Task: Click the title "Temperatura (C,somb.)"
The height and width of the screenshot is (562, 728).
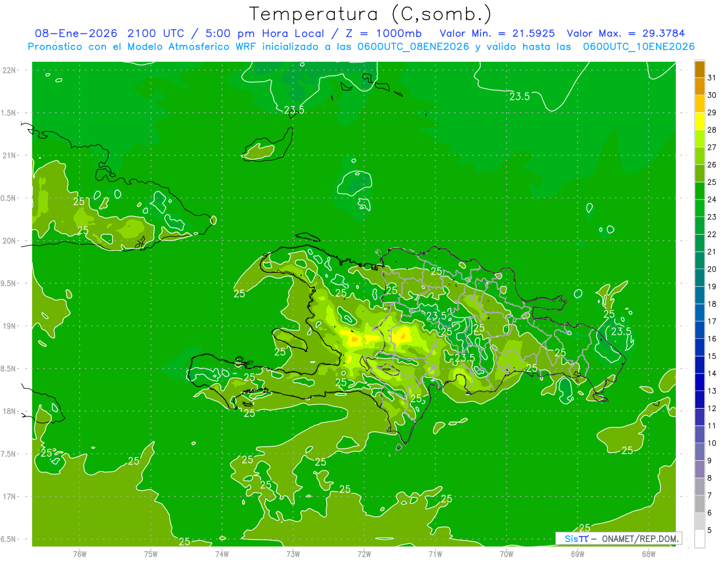Action: click(x=370, y=13)
